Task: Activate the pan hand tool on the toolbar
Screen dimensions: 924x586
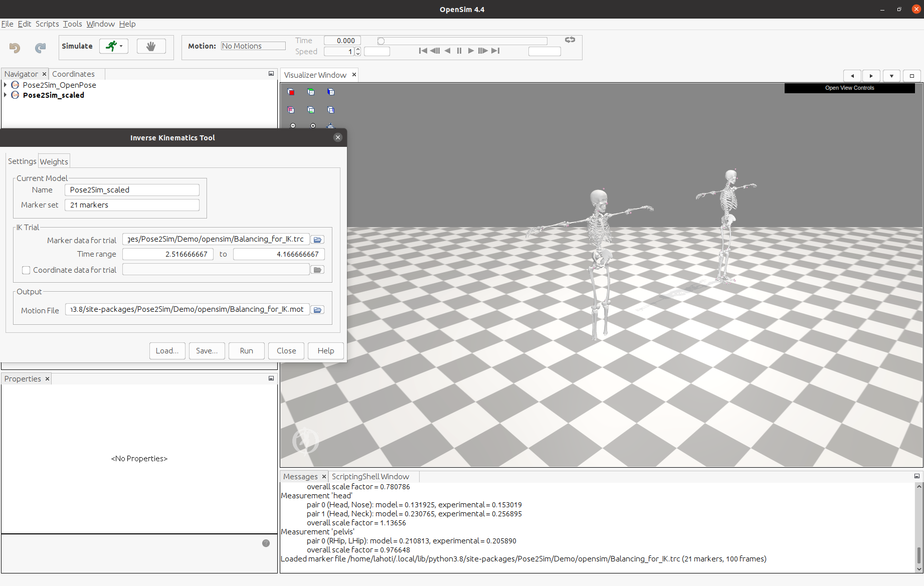Action: pos(151,46)
